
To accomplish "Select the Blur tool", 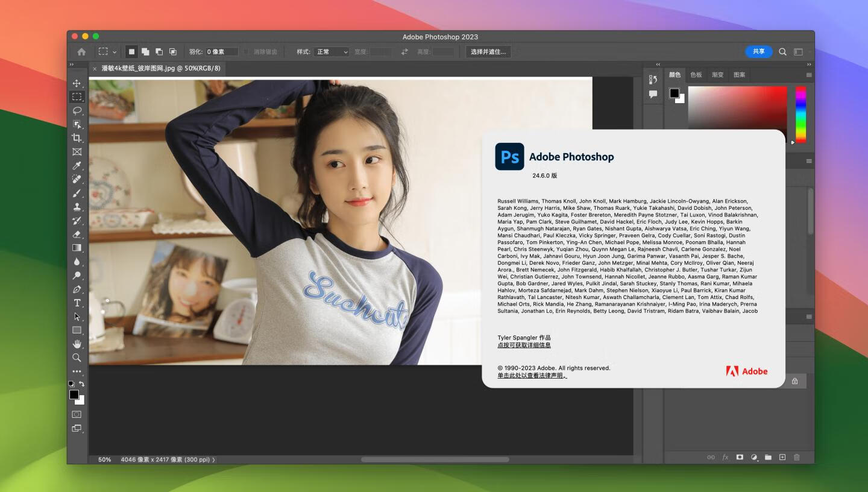I will pyautogui.click(x=77, y=262).
